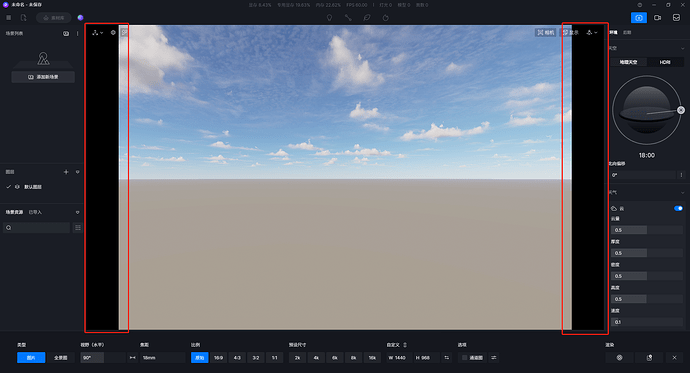Open the viewport axis dropdown at top-left
The width and height of the screenshot is (690, 373).
tap(97, 33)
